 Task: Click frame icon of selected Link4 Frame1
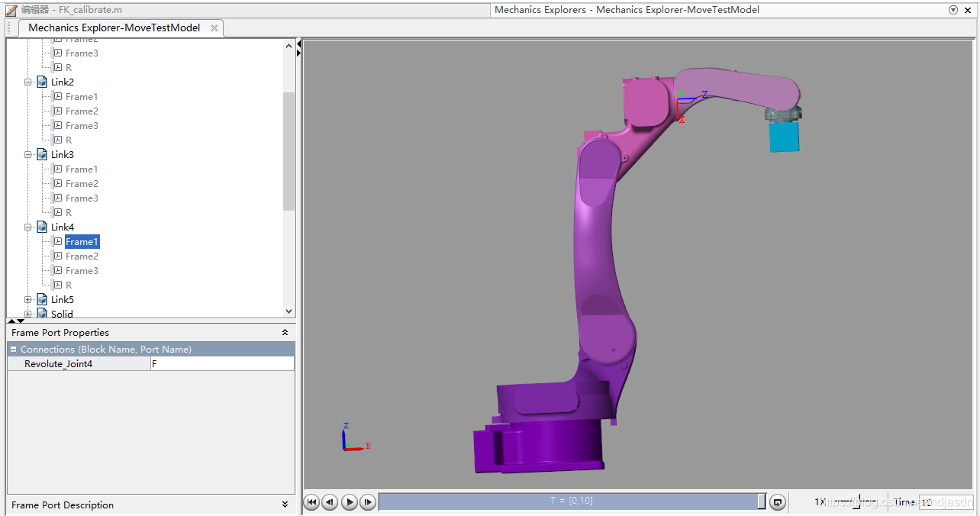tap(57, 241)
